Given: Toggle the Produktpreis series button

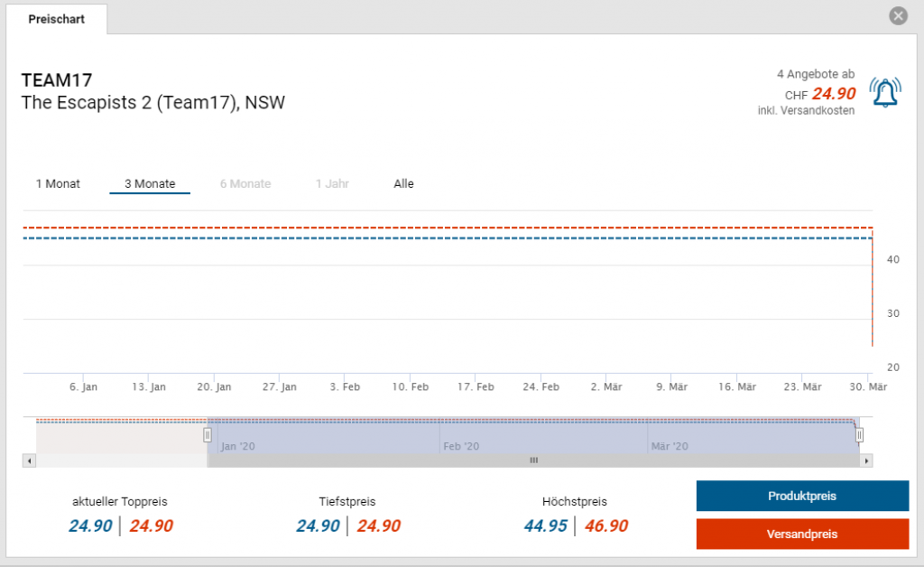Looking at the screenshot, I should point(802,496).
